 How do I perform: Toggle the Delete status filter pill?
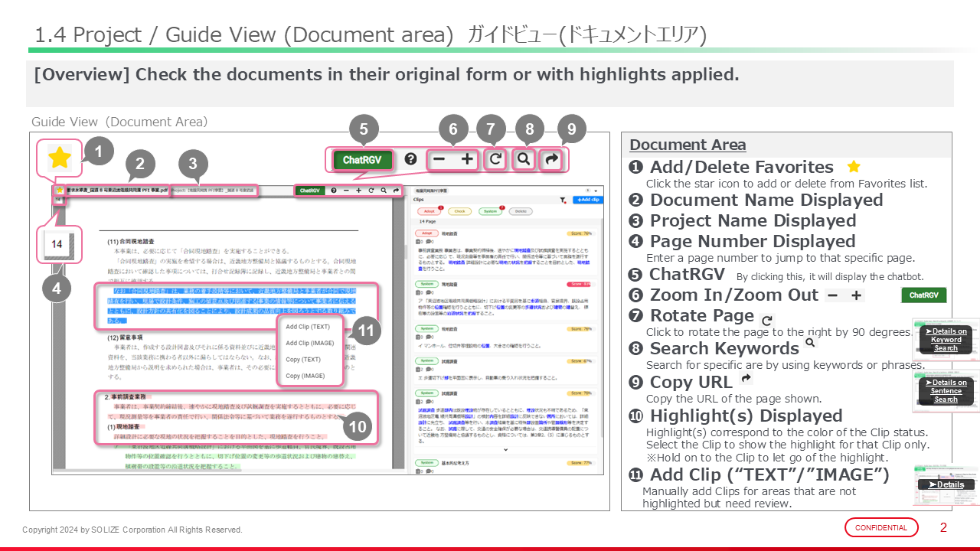click(x=521, y=211)
